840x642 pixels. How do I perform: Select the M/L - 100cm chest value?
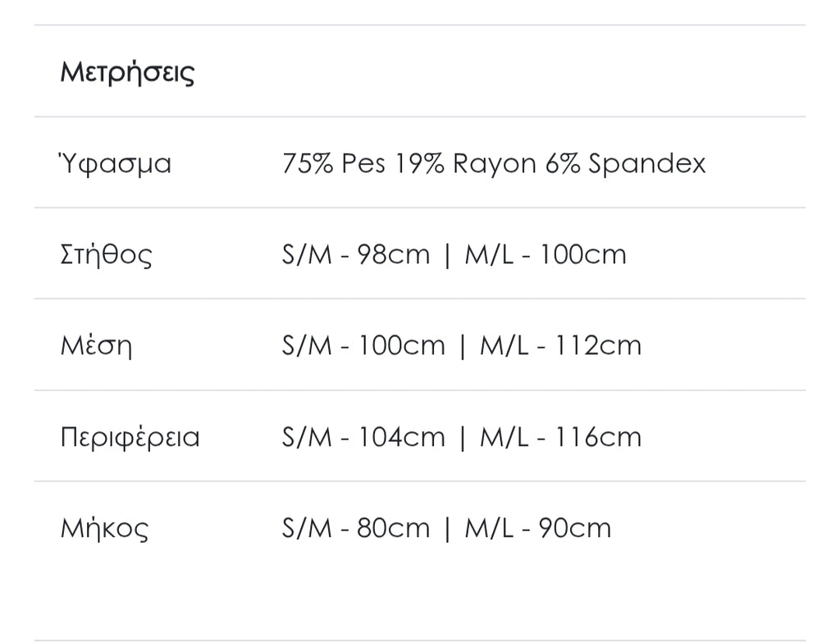pyautogui.click(x=546, y=254)
